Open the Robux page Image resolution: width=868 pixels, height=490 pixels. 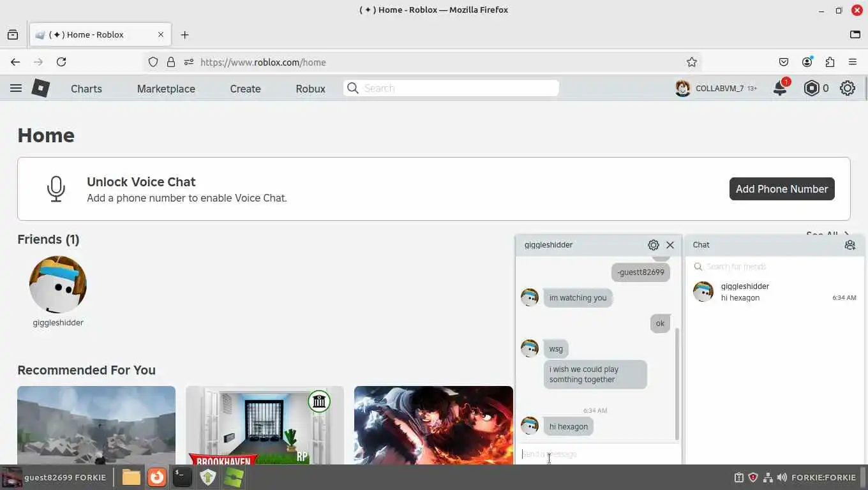[x=310, y=89]
